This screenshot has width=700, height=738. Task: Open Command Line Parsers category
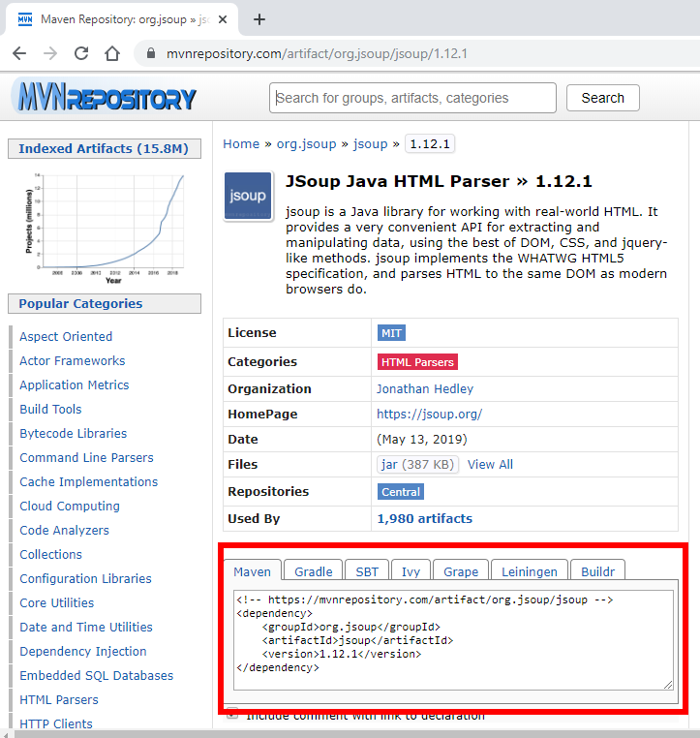(x=86, y=457)
